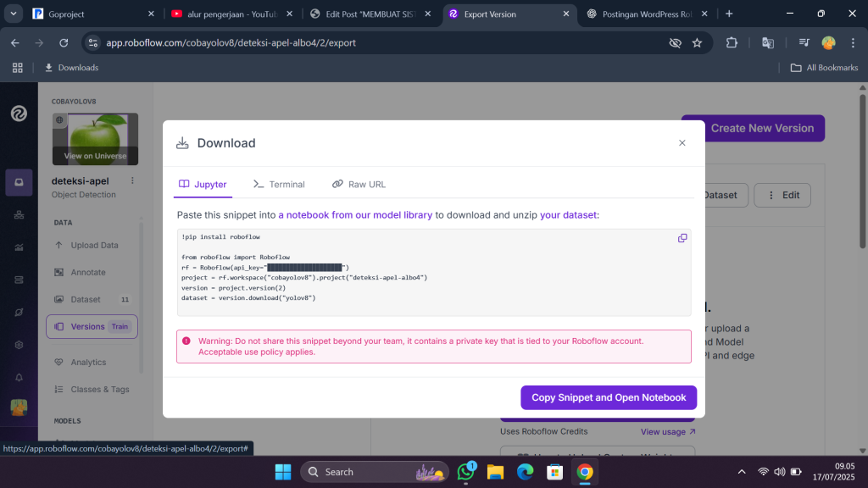Click the Google Translate icon

coord(768,42)
